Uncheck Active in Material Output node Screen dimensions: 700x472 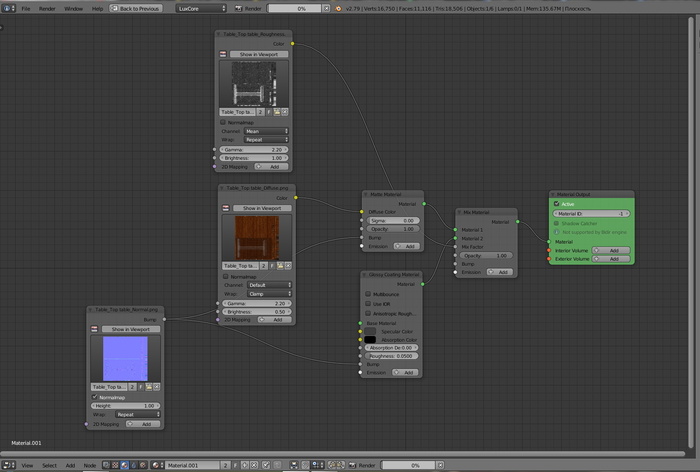(556, 204)
